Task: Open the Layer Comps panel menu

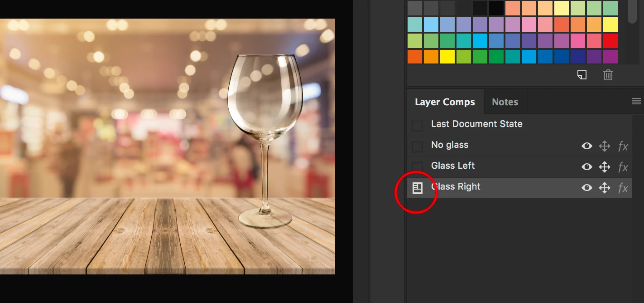Action: (x=636, y=102)
